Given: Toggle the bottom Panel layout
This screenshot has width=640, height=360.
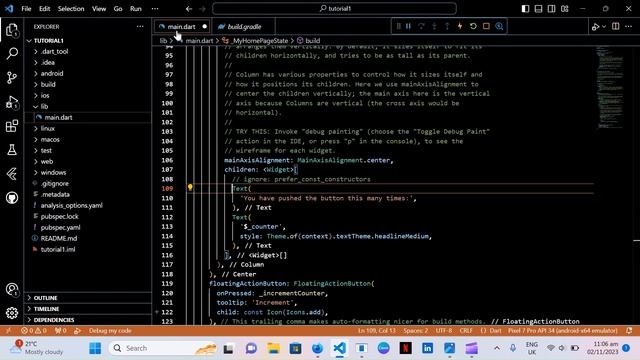Looking at the screenshot, I should 538,9.
